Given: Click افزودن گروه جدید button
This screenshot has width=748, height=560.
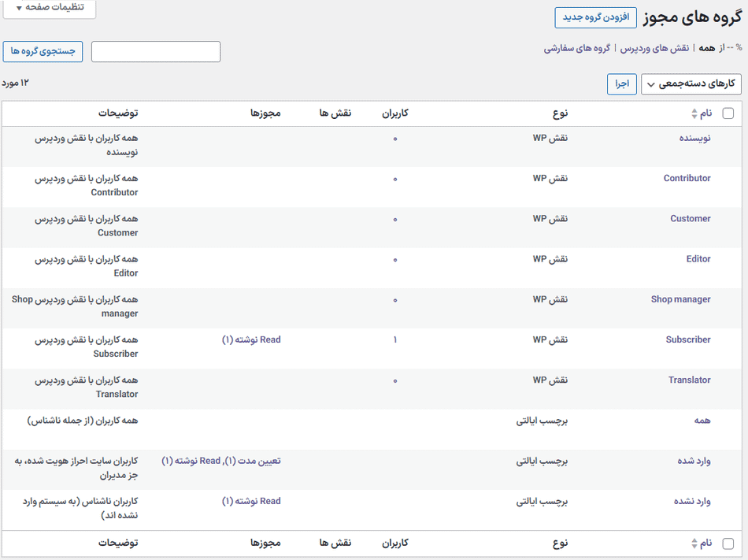Looking at the screenshot, I should pyautogui.click(x=595, y=17).
